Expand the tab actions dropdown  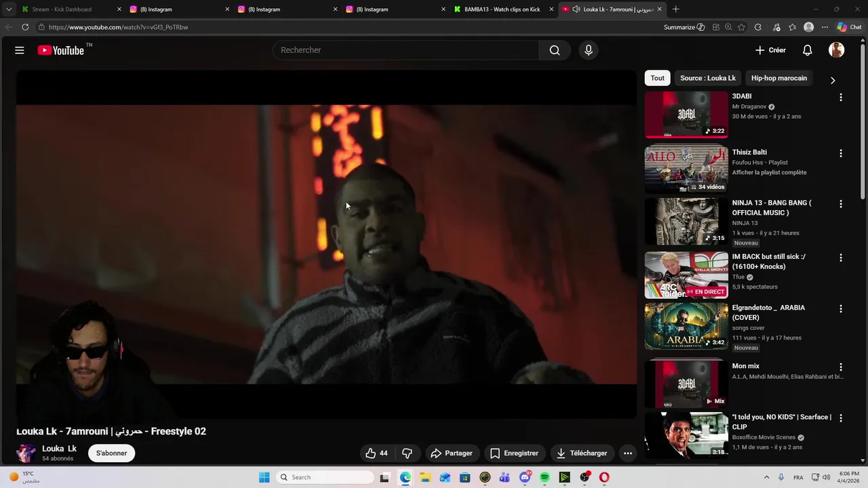pos(9,9)
